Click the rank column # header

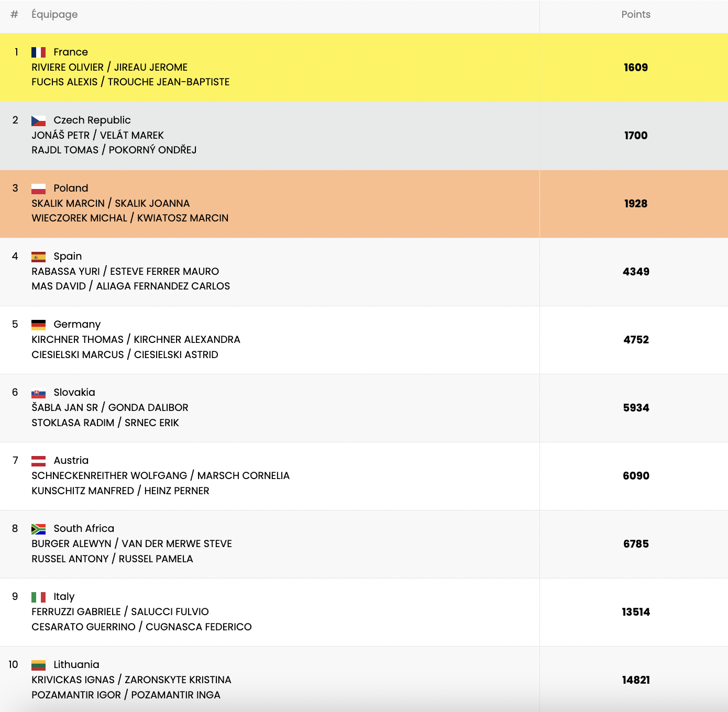(15, 15)
